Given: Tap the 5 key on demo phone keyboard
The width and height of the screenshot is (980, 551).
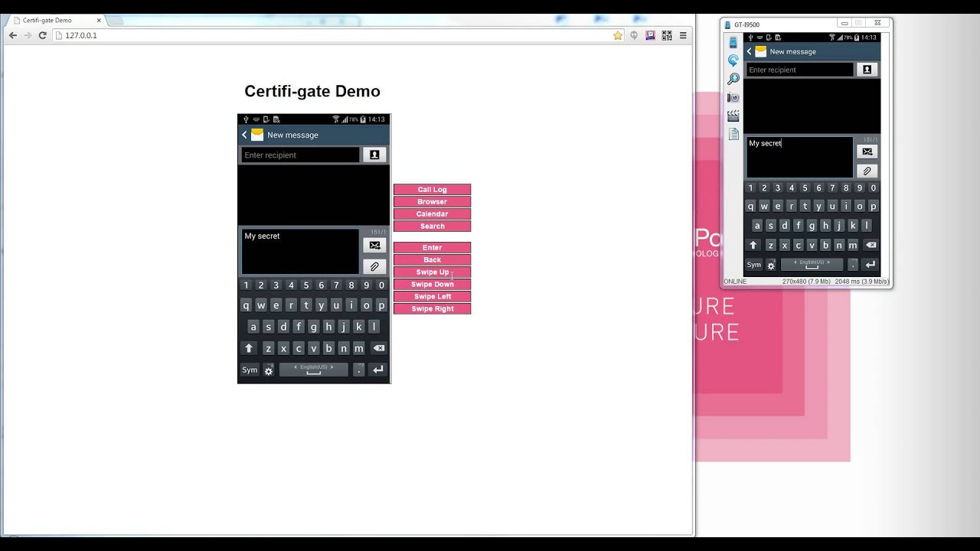Looking at the screenshot, I should [306, 285].
